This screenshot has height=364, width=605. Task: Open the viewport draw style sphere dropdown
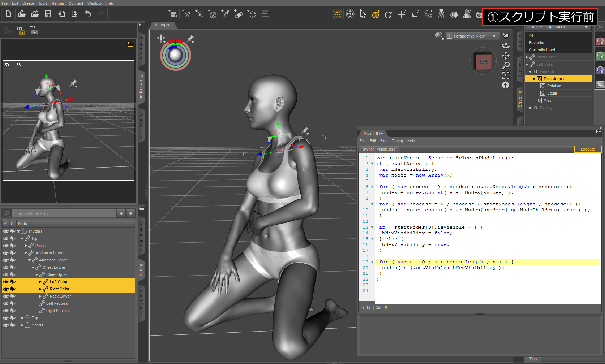pos(439,36)
